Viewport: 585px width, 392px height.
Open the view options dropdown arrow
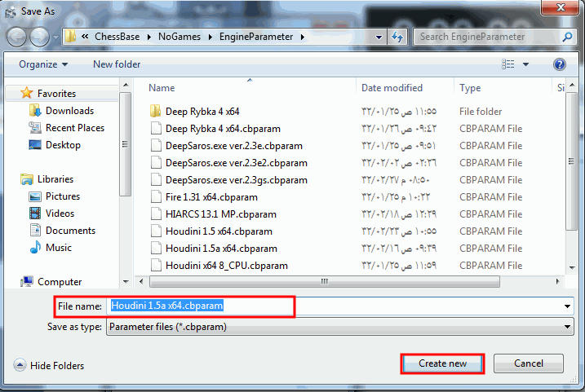[525, 64]
